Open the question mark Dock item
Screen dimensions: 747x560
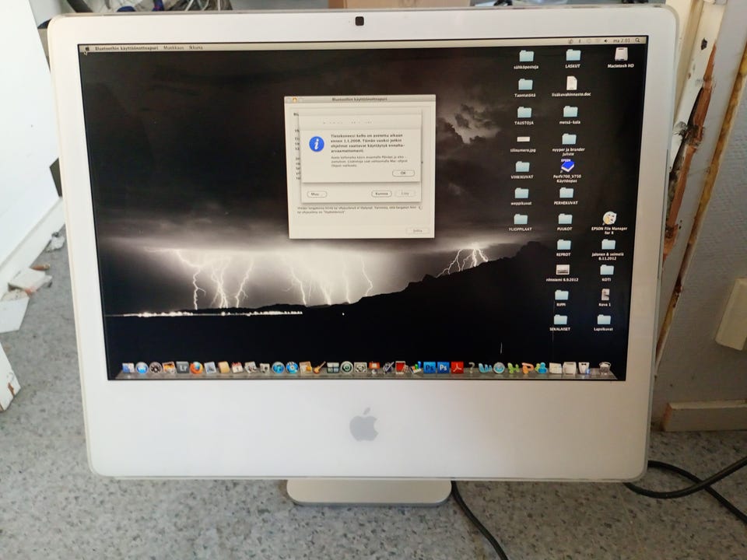(x=472, y=368)
